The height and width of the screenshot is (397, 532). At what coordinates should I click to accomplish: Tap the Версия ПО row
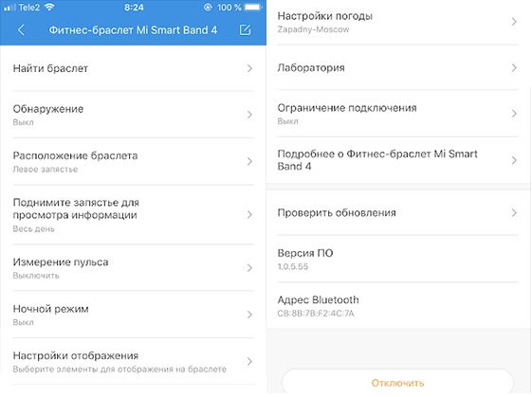pyautogui.click(x=397, y=259)
